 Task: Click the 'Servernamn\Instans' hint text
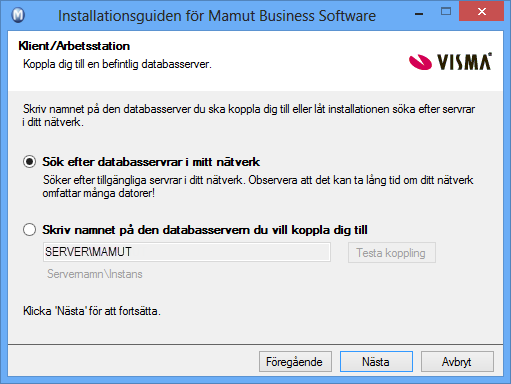click(x=95, y=274)
